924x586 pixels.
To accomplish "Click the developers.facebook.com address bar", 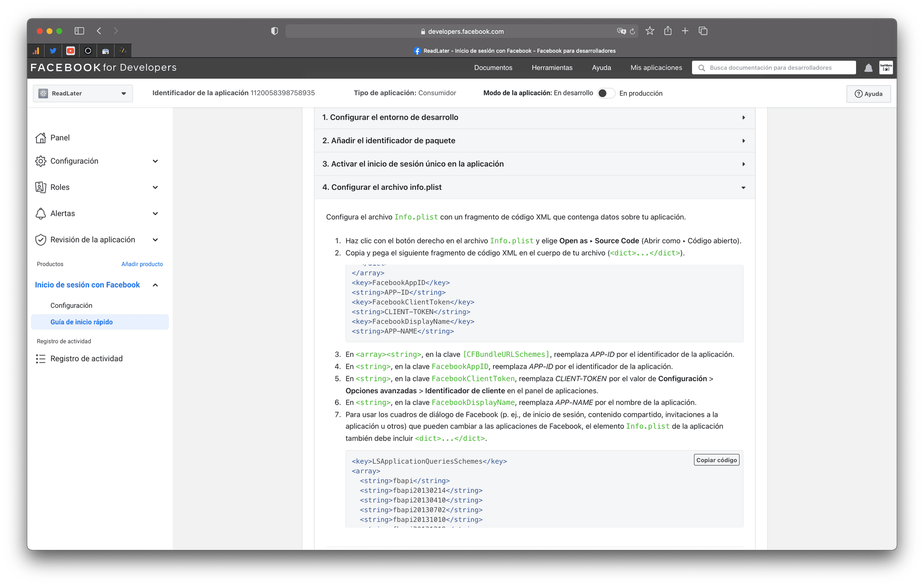I will [x=462, y=31].
